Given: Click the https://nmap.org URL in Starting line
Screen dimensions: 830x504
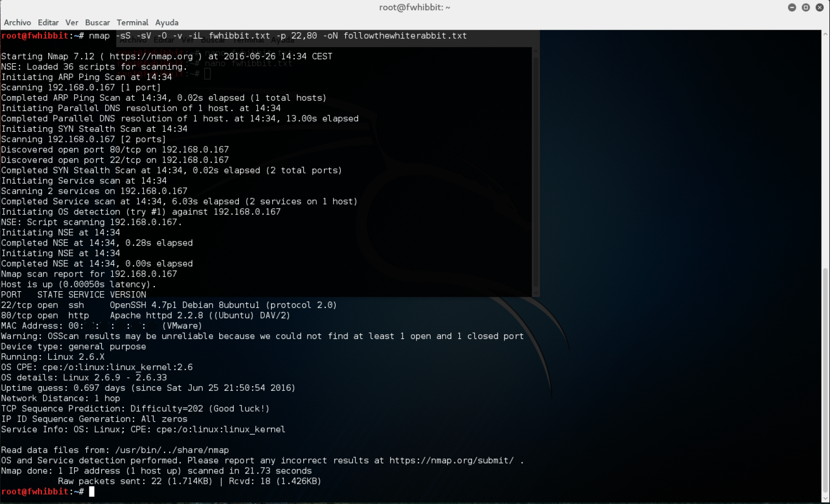Looking at the screenshot, I should tap(151, 56).
